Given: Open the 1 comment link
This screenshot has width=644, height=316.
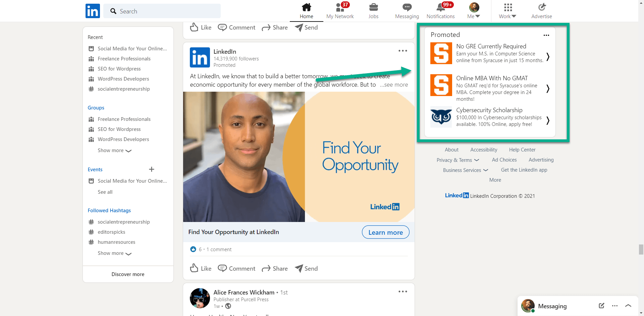Looking at the screenshot, I should tap(219, 249).
